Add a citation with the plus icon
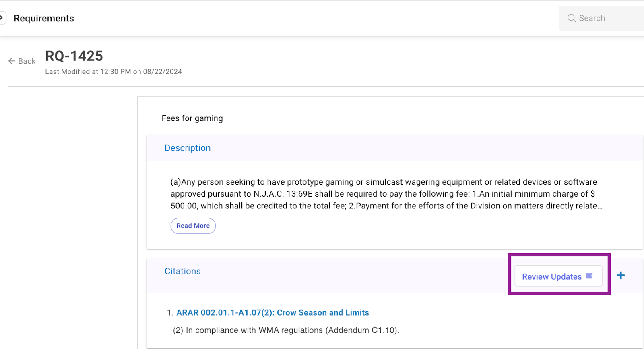The height and width of the screenshot is (349, 644). click(x=621, y=276)
